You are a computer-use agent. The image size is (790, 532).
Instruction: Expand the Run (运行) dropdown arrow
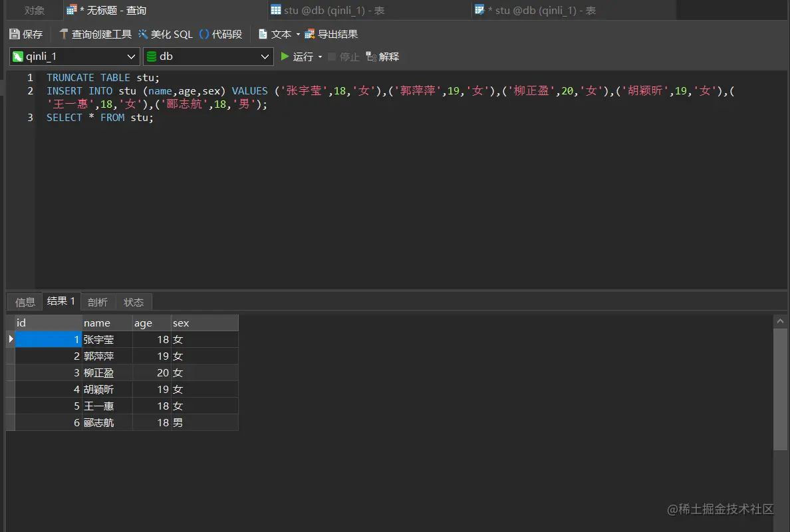pyautogui.click(x=320, y=57)
